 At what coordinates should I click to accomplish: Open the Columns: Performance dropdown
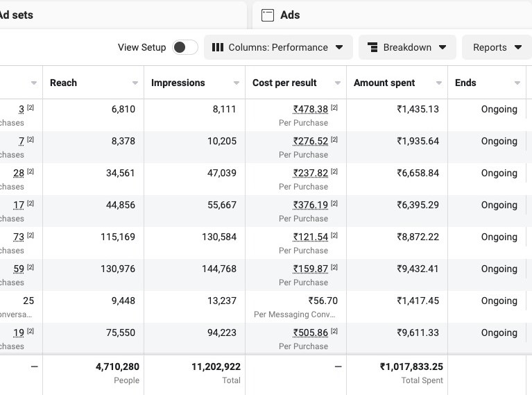(278, 47)
